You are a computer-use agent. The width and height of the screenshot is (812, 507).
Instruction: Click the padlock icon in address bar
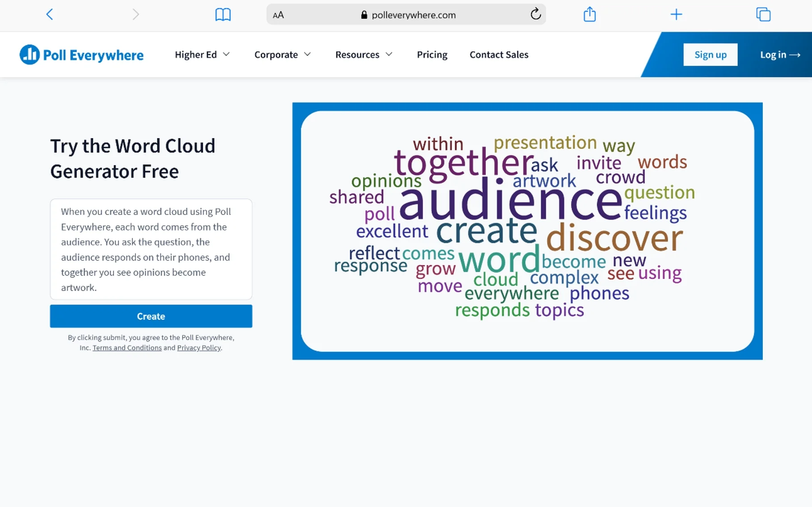[364, 15]
